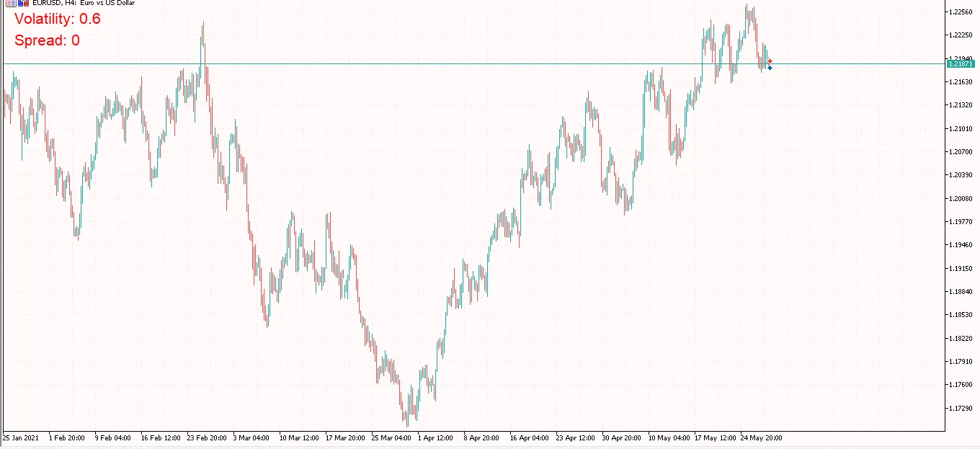Select the horizontal teal bid price line
980x449 pixels.
[432, 64]
